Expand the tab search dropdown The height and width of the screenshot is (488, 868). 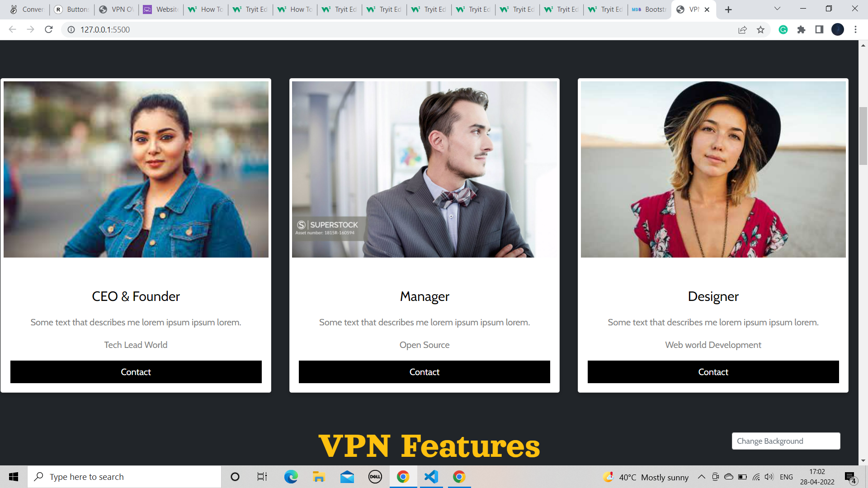(777, 9)
